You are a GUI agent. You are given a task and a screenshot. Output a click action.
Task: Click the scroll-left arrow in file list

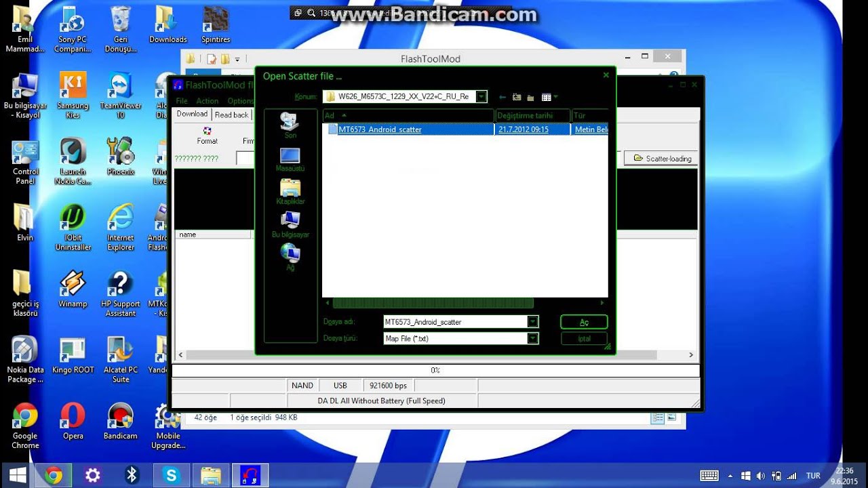click(328, 303)
